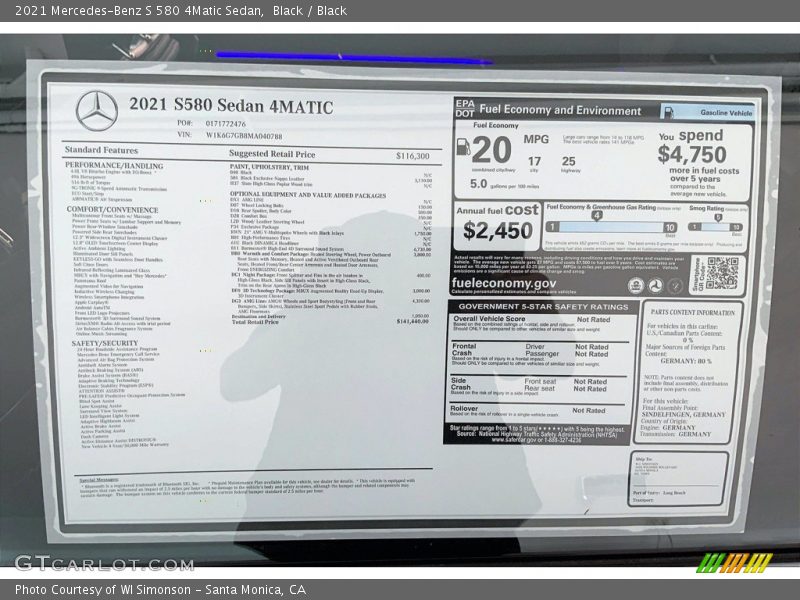Click the 'PARTS CONTENT INFORMATION' heading
Image resolution: width=800 pixels, height=600 pixels.
(693, 312)
